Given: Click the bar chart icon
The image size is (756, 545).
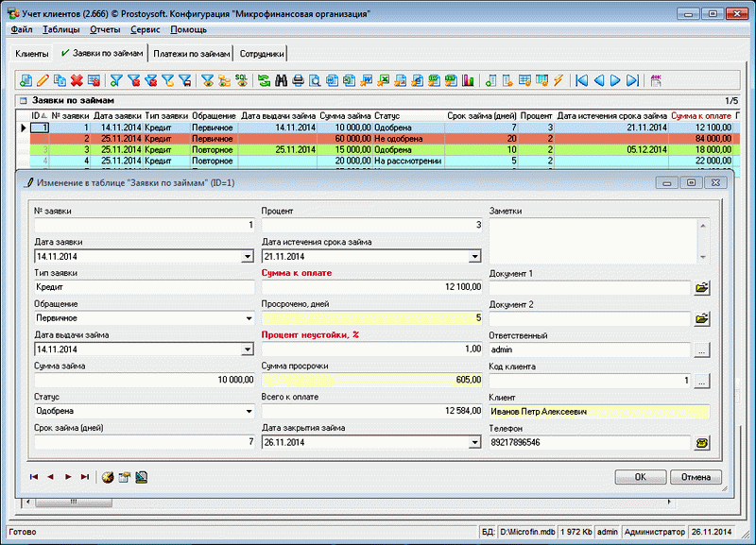Looking at the screenshot, I should (467, 80).
